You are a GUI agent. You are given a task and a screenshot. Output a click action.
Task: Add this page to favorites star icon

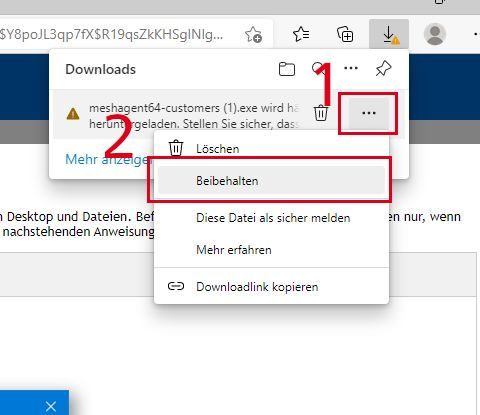click(253, 34)
